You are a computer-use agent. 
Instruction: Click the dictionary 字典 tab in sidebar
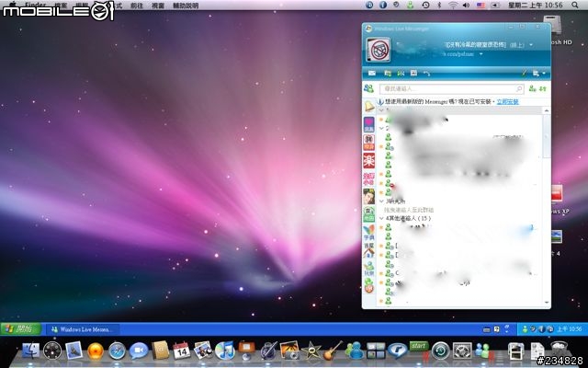point(369,233)
